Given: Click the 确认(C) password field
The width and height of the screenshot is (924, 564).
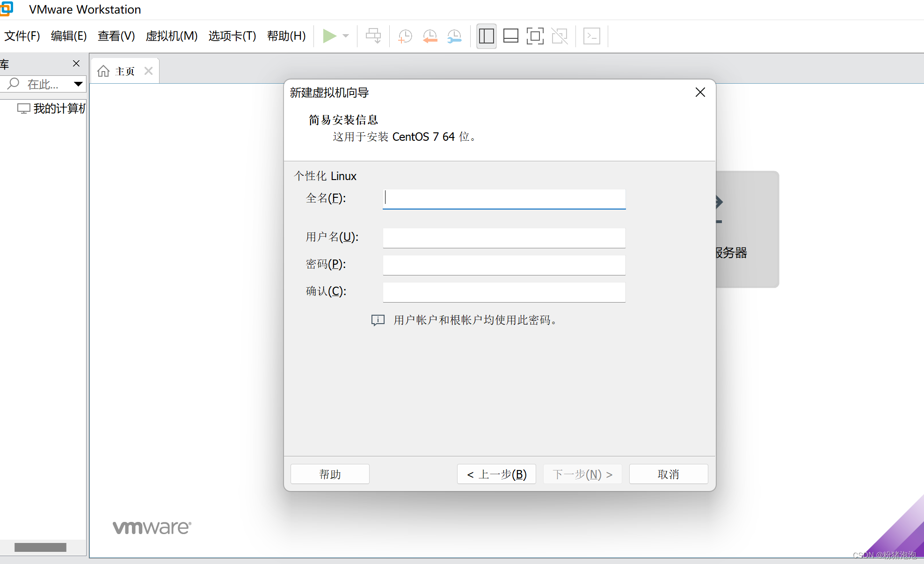Looking at the screenshot, I should click(504, 292).
